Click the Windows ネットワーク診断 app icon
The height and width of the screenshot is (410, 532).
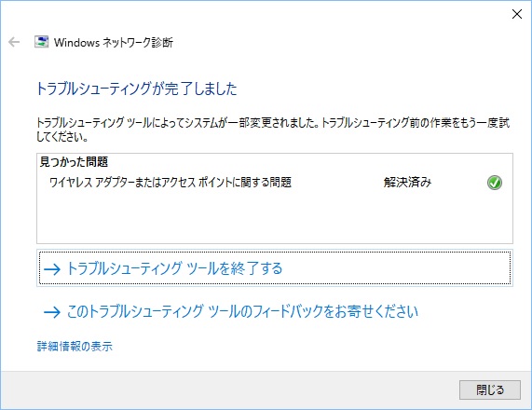[x=41, y=42]
